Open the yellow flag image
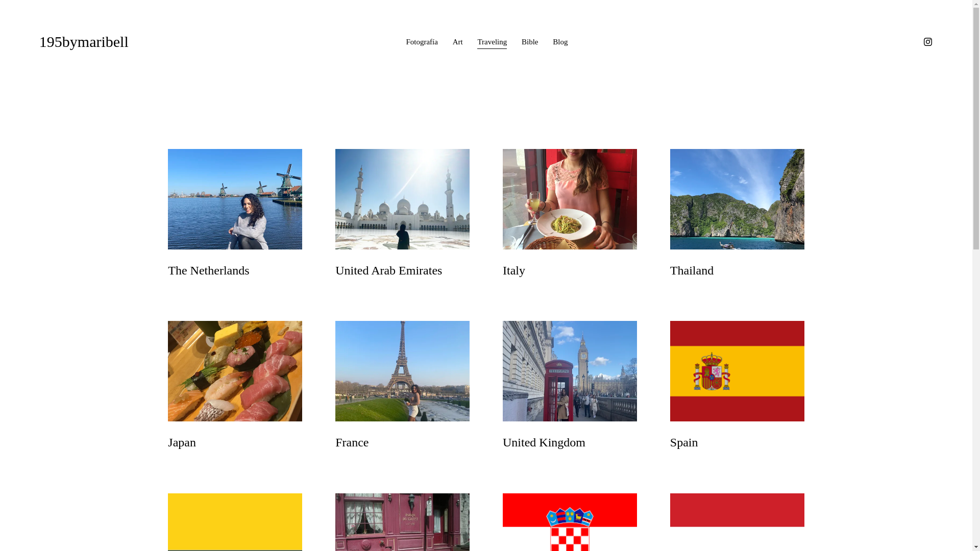Viewport: 980px width, 551px height. coord(235,522)
